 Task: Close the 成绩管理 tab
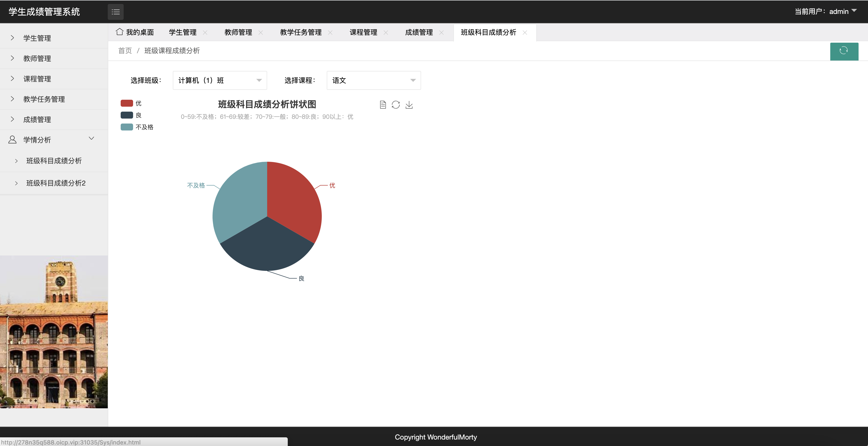tap(441, 33)
